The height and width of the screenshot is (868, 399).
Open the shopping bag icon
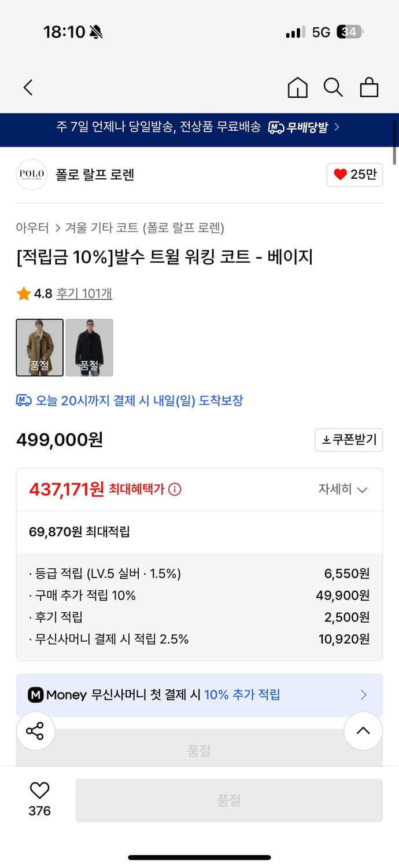369,87
